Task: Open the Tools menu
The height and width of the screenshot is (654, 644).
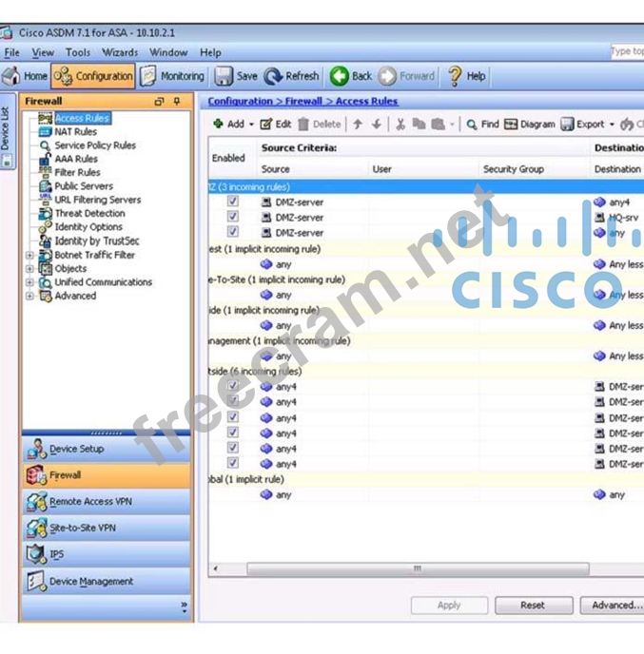Action: [78, 53]
